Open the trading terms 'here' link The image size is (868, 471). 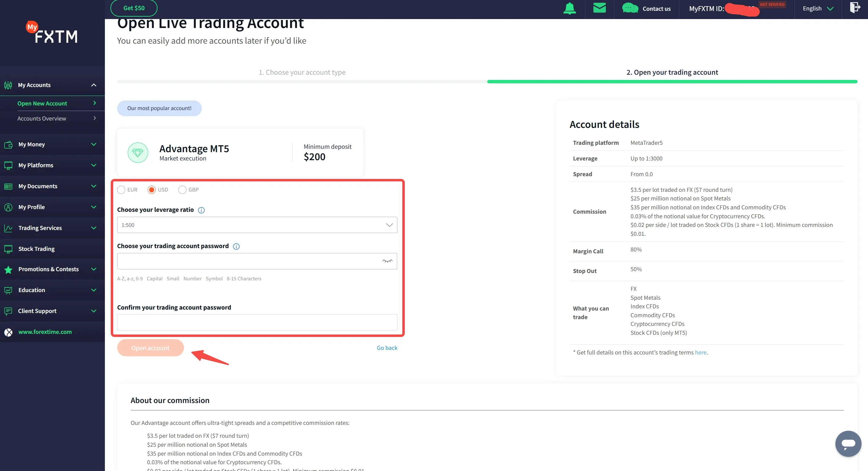pyautogui.click(x=701, y=352)
